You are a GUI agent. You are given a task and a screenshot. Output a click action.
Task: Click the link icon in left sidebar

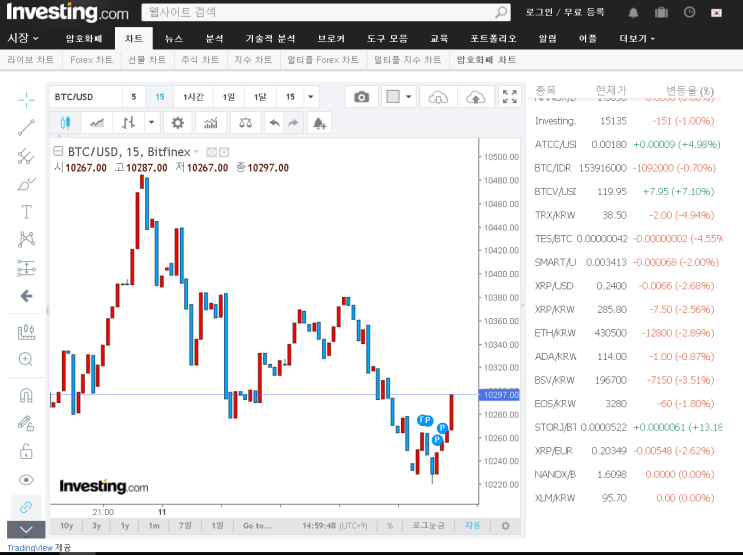tap(27, 508)
